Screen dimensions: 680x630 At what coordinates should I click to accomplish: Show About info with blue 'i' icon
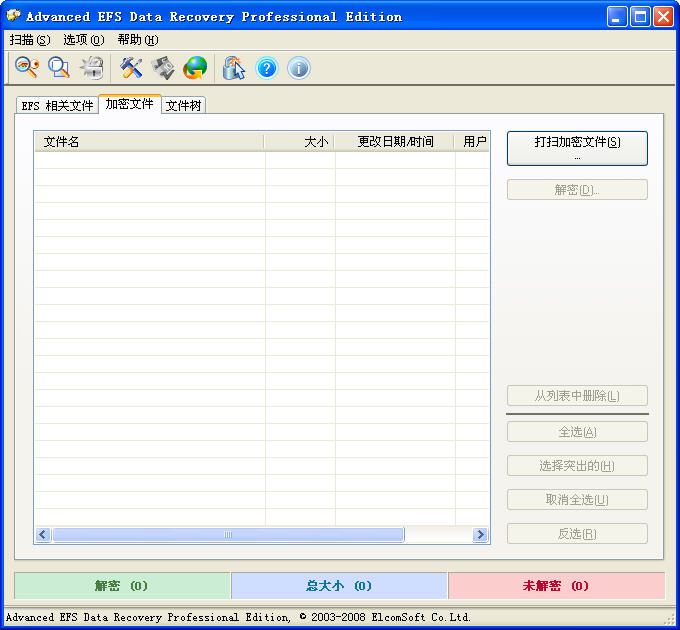[x=298, y=68]
